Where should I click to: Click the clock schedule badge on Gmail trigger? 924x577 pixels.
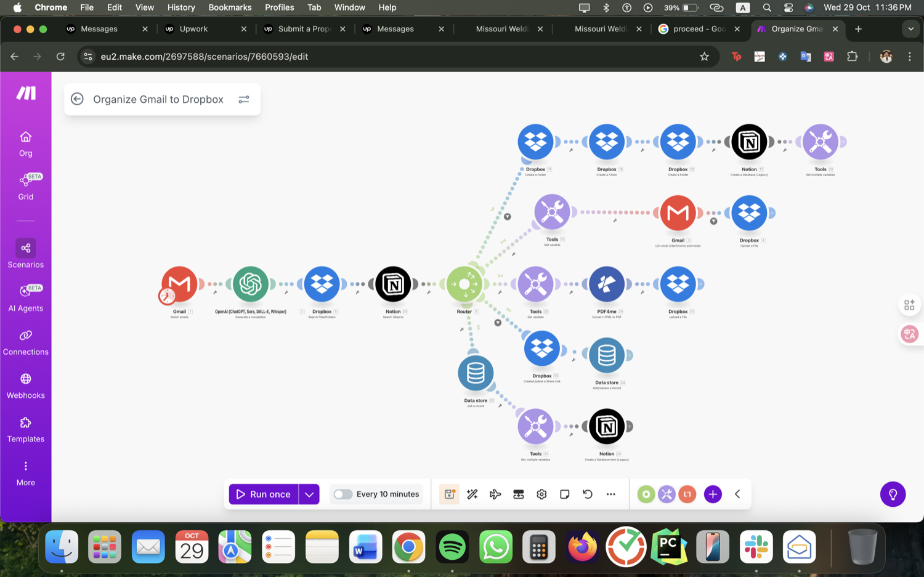tap(167, 297)
